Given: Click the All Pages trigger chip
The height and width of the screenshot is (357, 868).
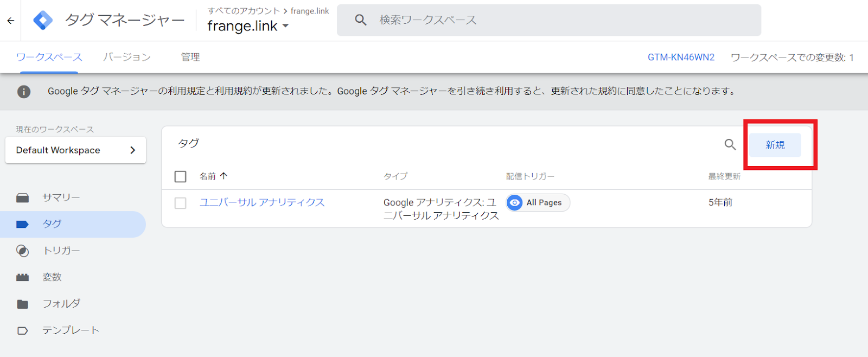Looking at the screenshot, I should [538, 202].
